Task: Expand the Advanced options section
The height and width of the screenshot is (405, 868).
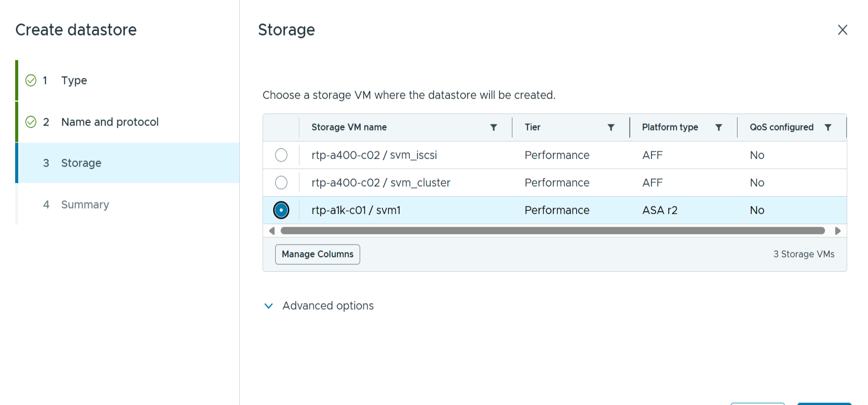Action: coord(269,306)
